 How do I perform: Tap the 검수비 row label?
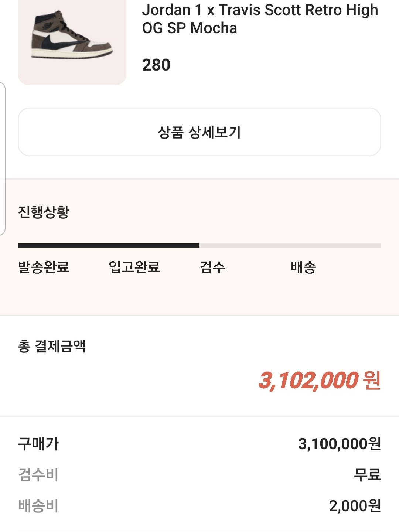click(x=38, y=475)
